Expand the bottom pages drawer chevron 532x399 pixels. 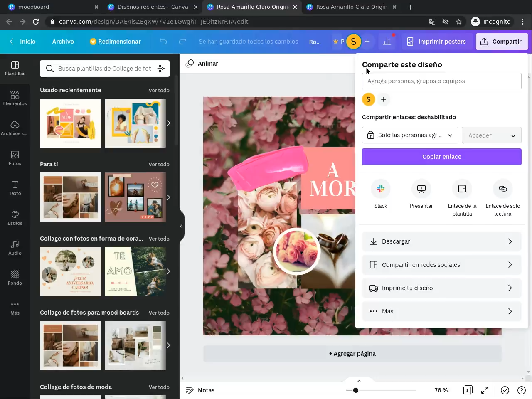[x=359, y=381]
